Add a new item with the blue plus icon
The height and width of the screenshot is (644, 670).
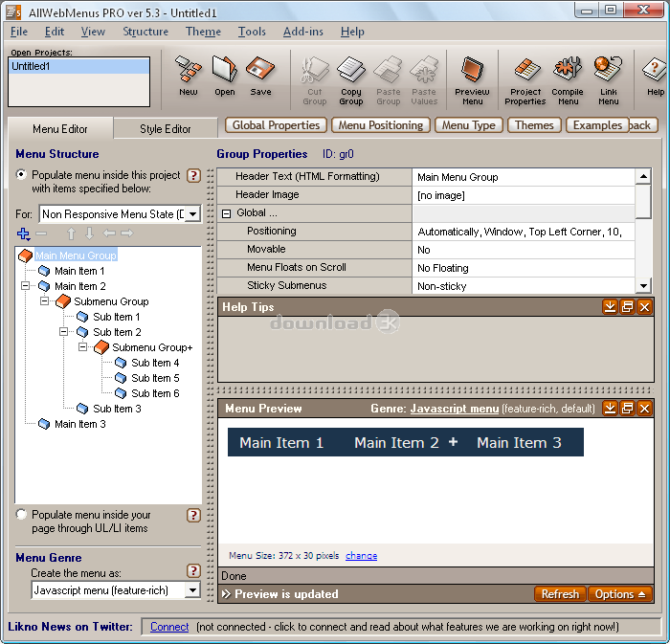[23, 233]
